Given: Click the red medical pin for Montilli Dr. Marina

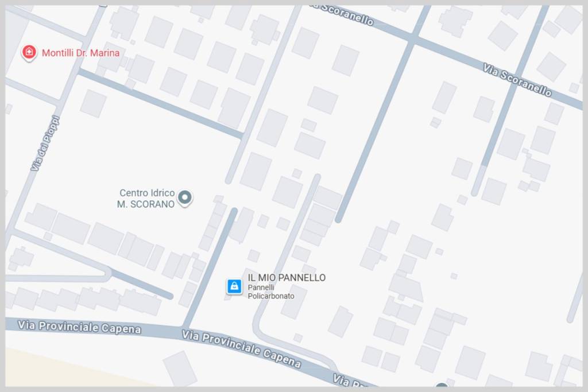Looking at the screenshot, I should pos(29,52).
